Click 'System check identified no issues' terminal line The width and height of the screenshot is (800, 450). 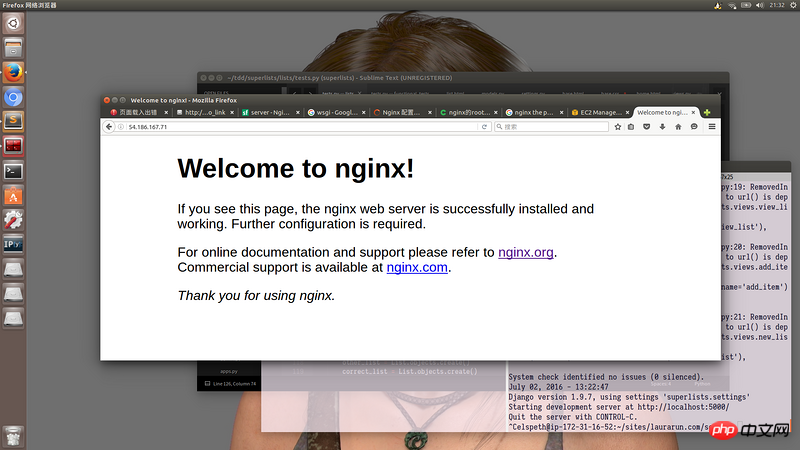[x=606, y=377]
